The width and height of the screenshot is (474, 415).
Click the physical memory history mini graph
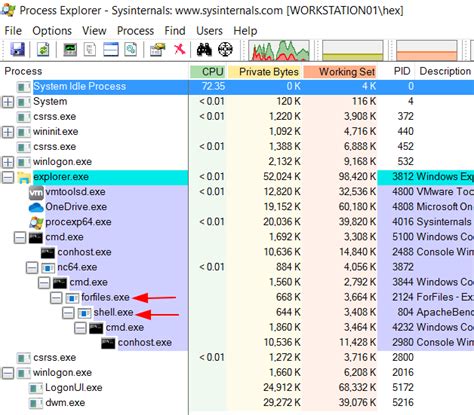pos(427,50)
